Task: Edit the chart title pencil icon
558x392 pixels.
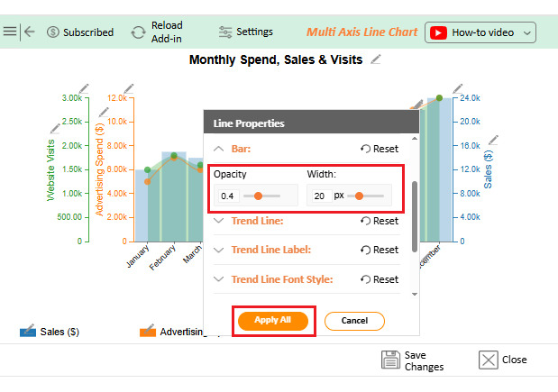Action: point(376,59)
